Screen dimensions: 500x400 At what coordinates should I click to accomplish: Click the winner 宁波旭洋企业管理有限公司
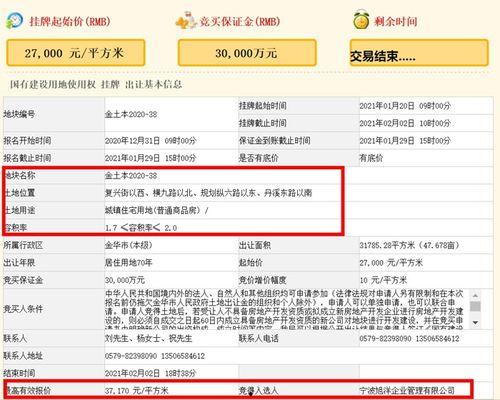(407, 390)
